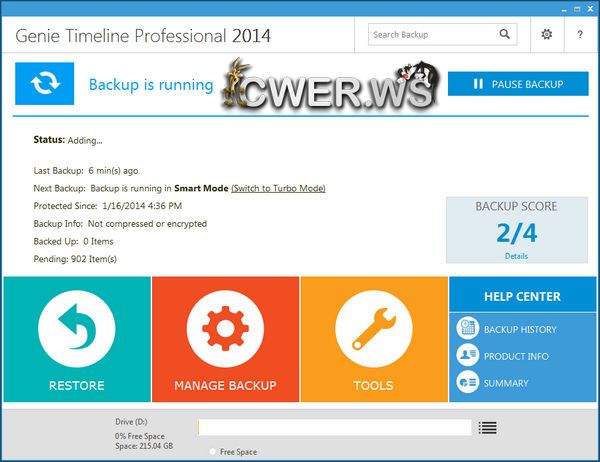
Task: Open settings via gear icon
Action: pyautogui.click(x=546, y=34)
